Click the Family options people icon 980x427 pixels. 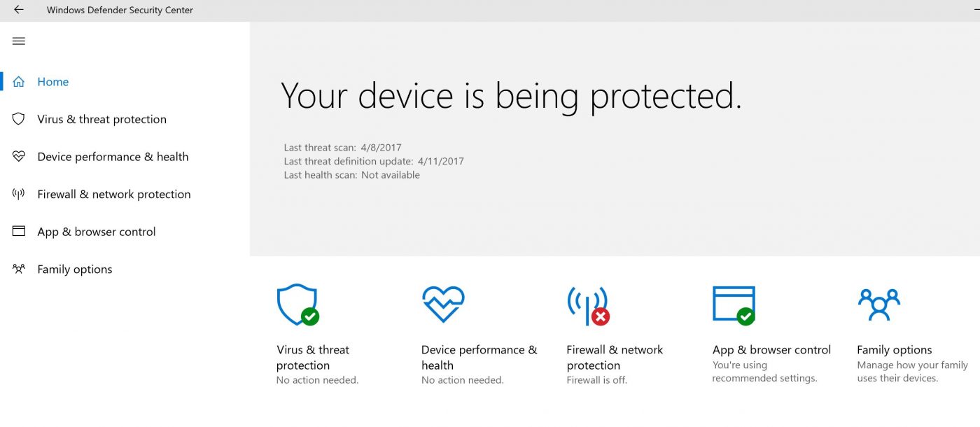(x=878, y=303)
